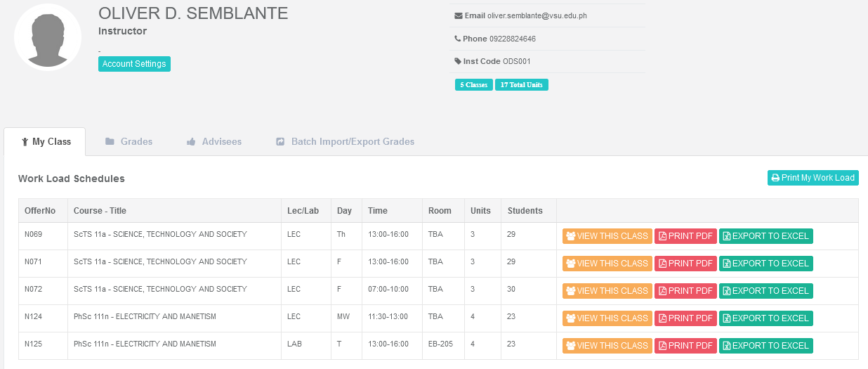Select the My Class tab
The image size is (868, 369).
click(x=46, y=141)
